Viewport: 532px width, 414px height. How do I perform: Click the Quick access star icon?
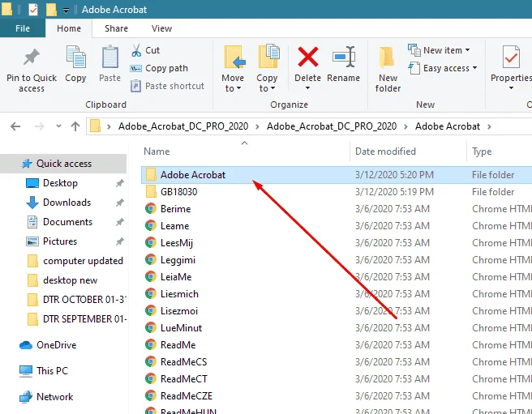click(27, 164)
